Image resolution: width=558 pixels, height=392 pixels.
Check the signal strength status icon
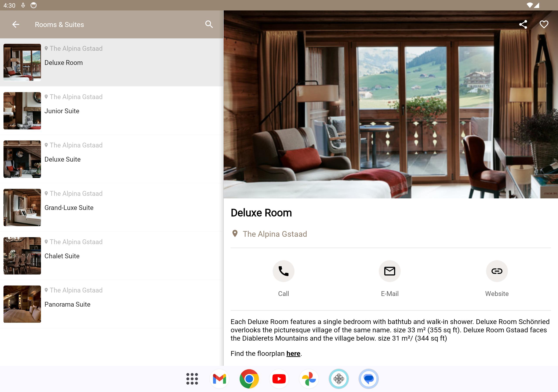tap(537, 5)
